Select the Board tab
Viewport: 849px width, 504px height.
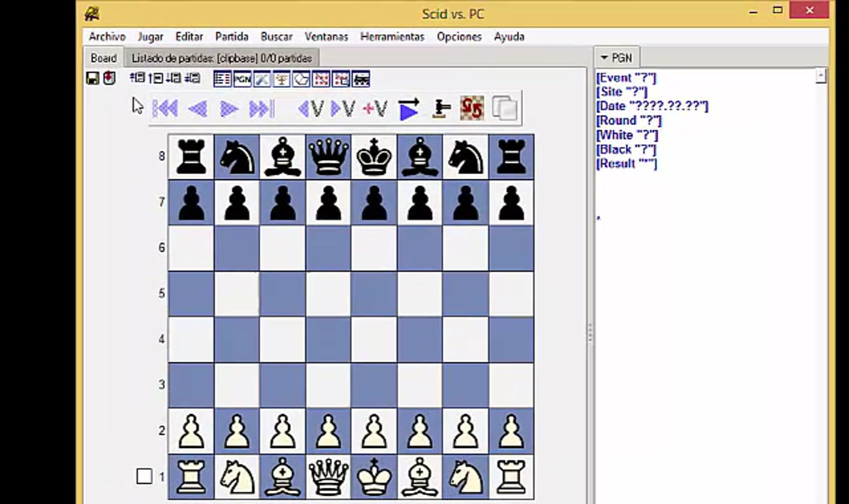click(x=103, y=58)
